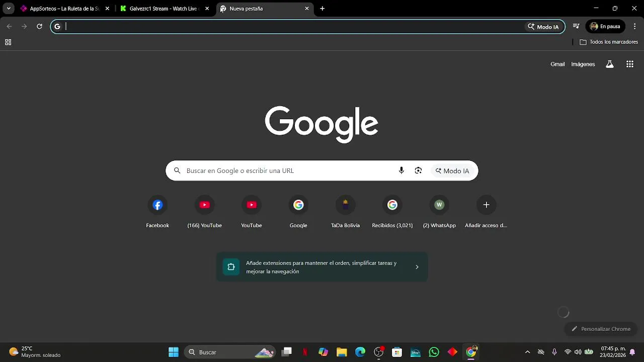Open WhatsApp from the taskbar
The height and width of the screenshot is (362, 644).
(434, 352)
